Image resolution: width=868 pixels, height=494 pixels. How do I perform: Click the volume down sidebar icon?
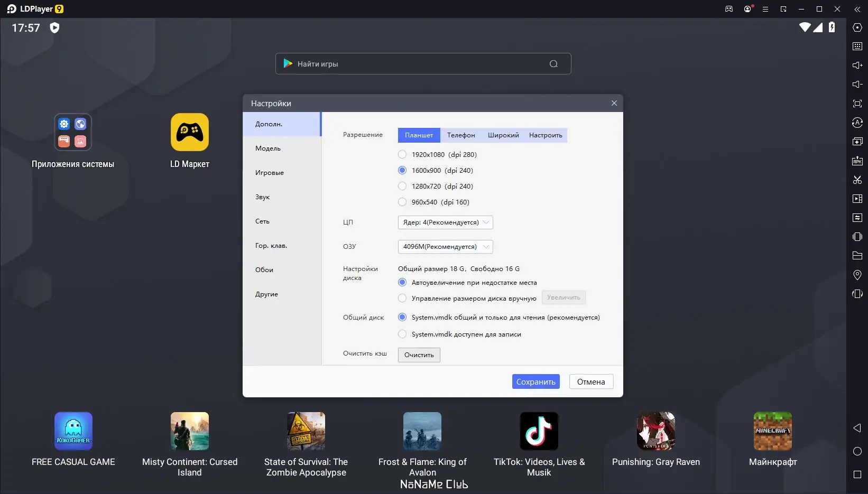pyautogui.click(x=857, y=84)
